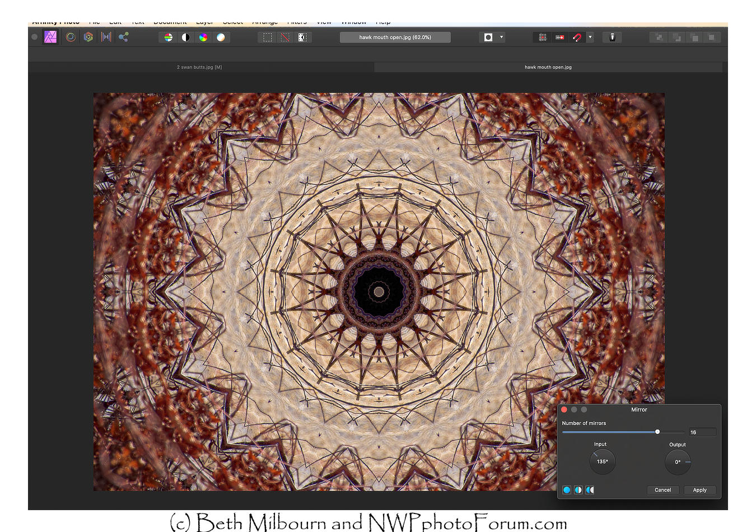The image size is (756, 532).
Task: Switch to the Develop Persona
Action: pyautogui.click(x=88, y=37)
